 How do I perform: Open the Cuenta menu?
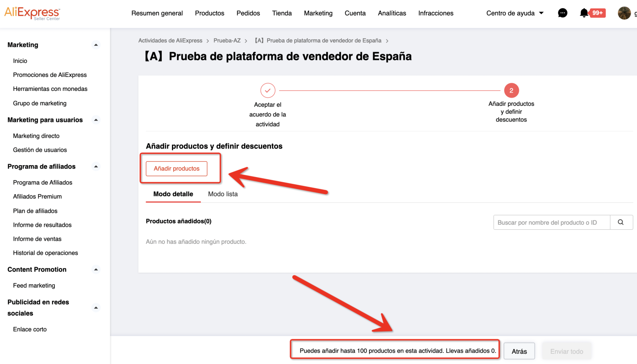click(x=355, y=13)
